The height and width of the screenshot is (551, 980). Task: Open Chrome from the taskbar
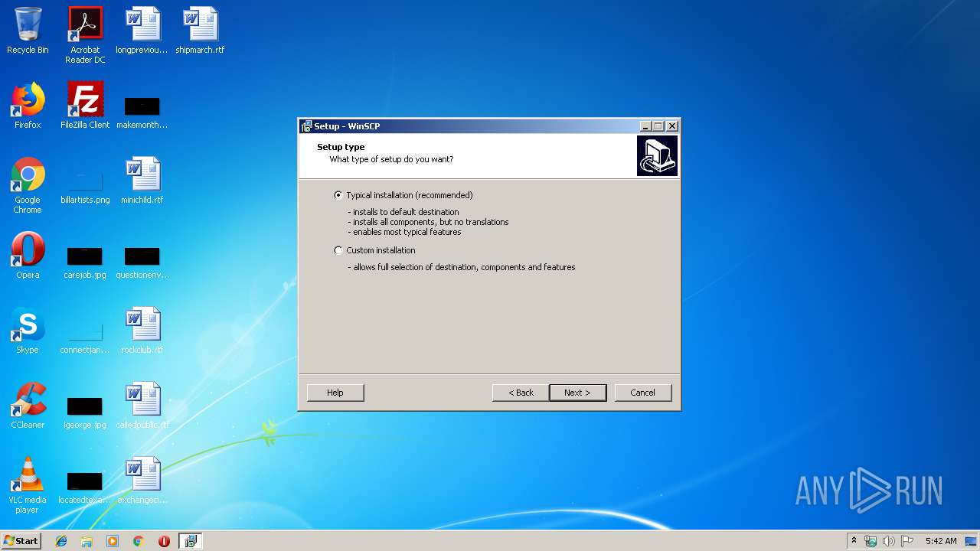tap(138, 541)
